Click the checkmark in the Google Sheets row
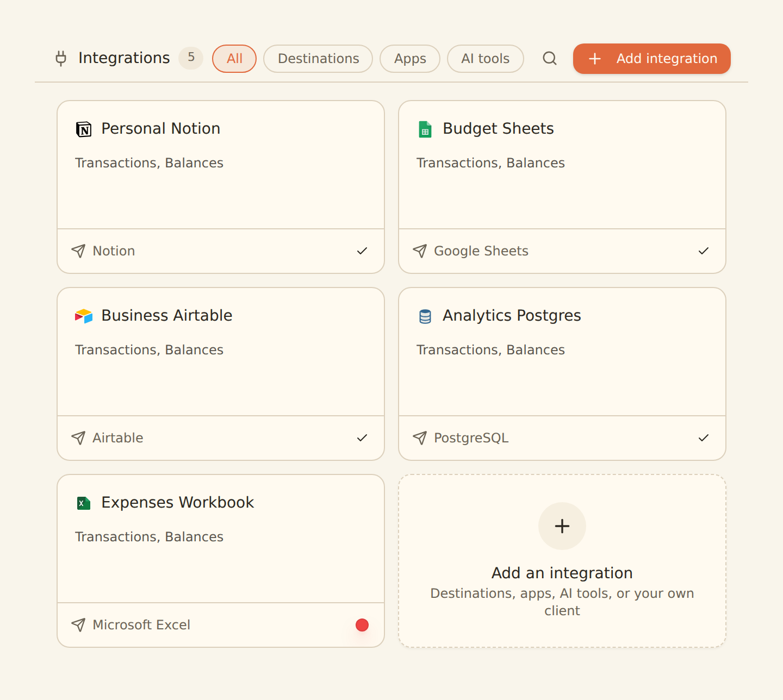The width and height of the screenshot is (783, 700). [704, 251]
